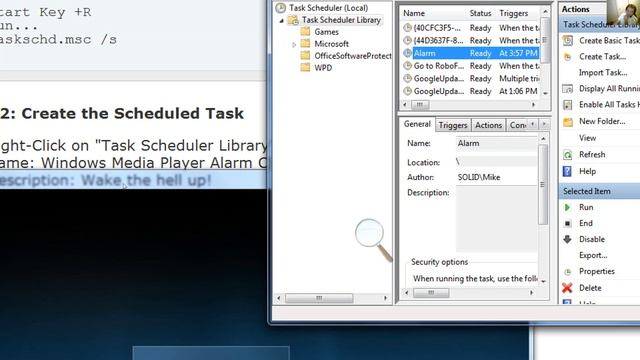Click 'Create the Scheduled Task' heading in webpage
Image resolution: width=640 pixels, height=360 pixels.
pyautogui.click(x=132, y=113)
